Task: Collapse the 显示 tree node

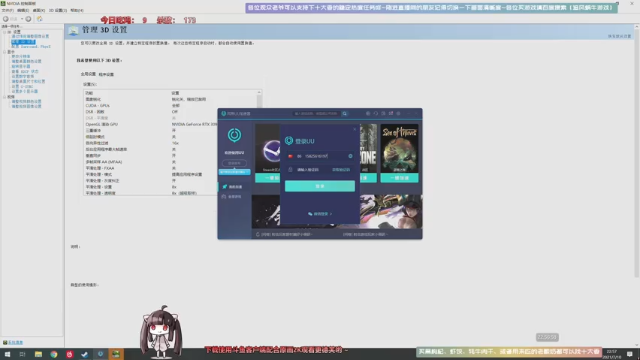Action: coord(4,52)
